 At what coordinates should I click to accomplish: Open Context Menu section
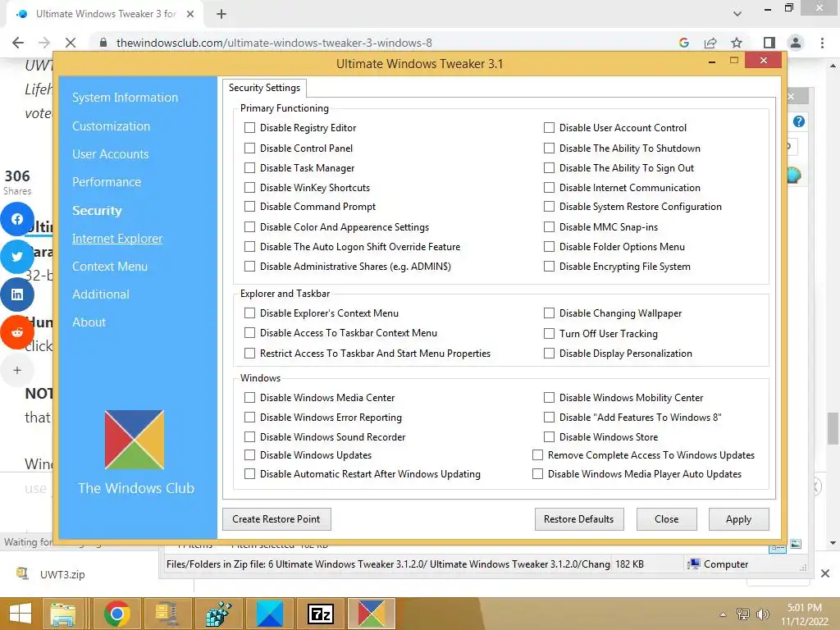coord(110,267)
